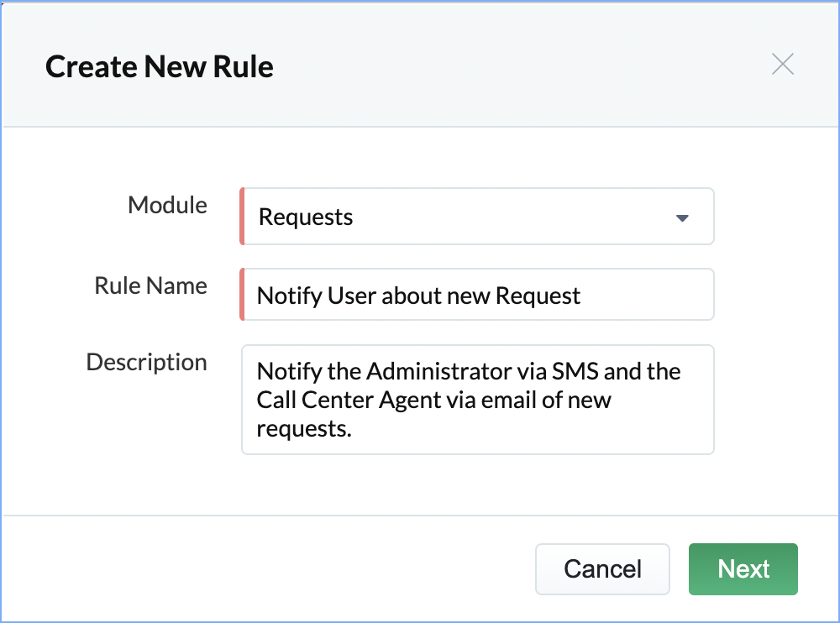This screenshot has width=840, height=623.
Task: Click the Rule Name field label
Action: pos(150,285)
